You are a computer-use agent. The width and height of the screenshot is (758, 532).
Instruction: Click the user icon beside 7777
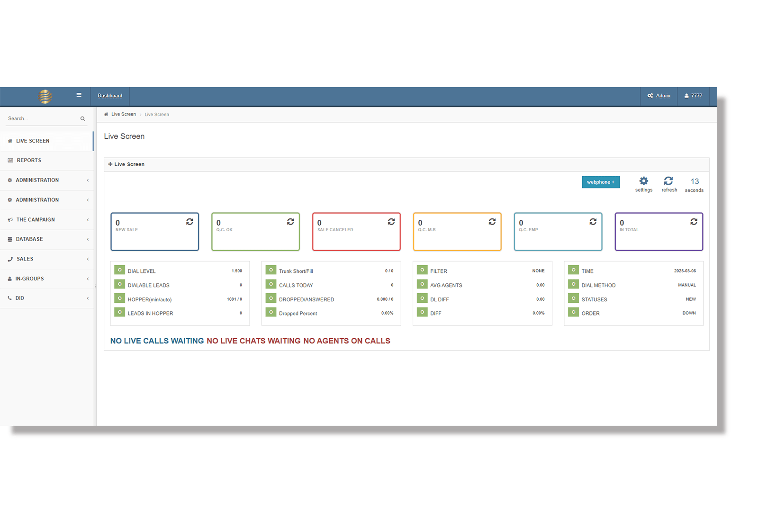click(686, 96)
